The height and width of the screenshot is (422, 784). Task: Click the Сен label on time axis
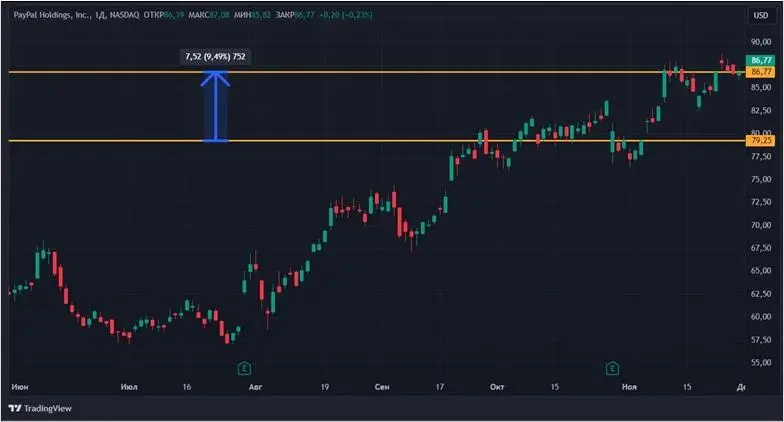tap(382, 387)
